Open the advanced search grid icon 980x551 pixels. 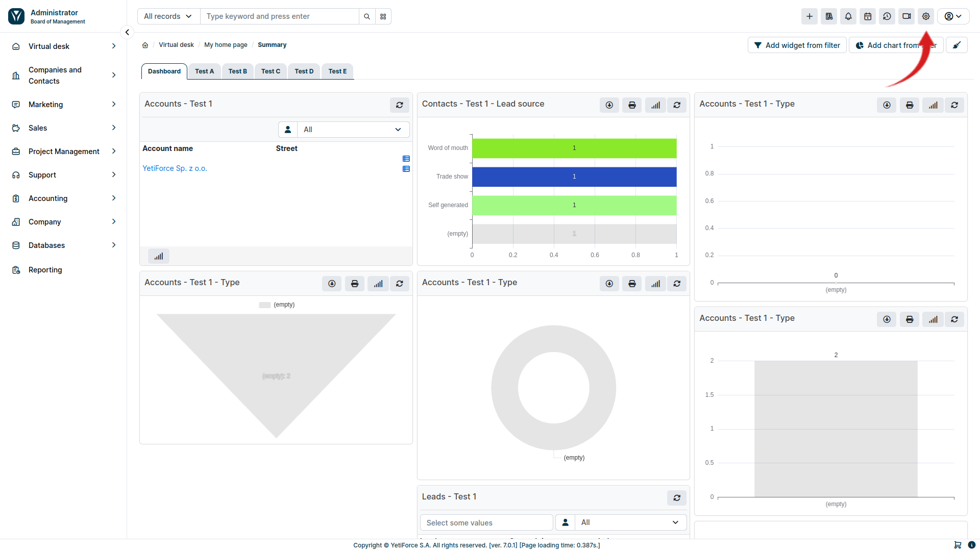[383, 16]
